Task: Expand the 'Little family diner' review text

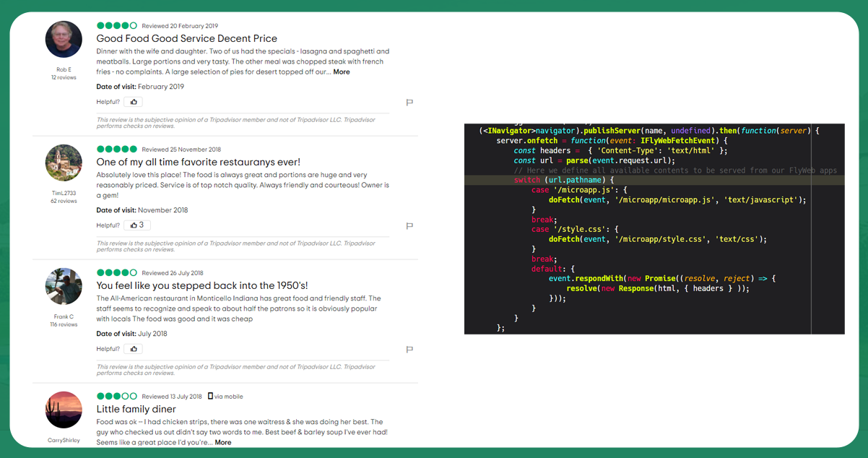Action: tap(223, 442)
